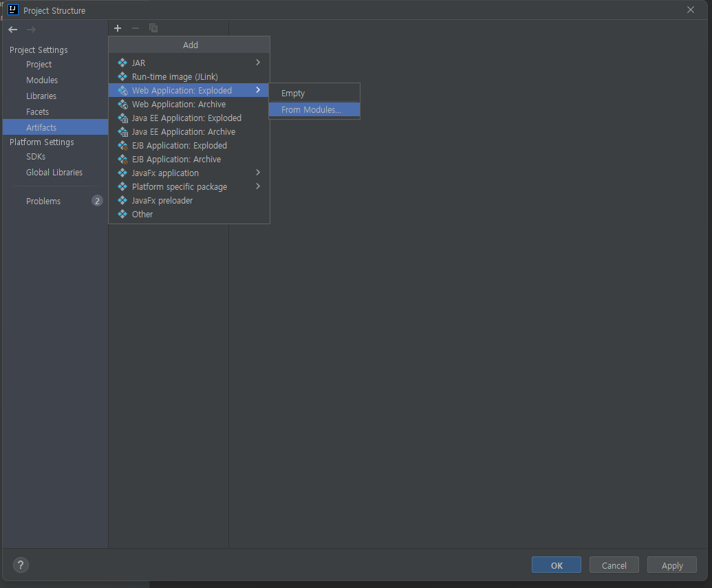Image resolution: width=712 pixels, height=588 pixels.
Task: Click the Run-time image (JLink) icon
Action: [122, 76]
